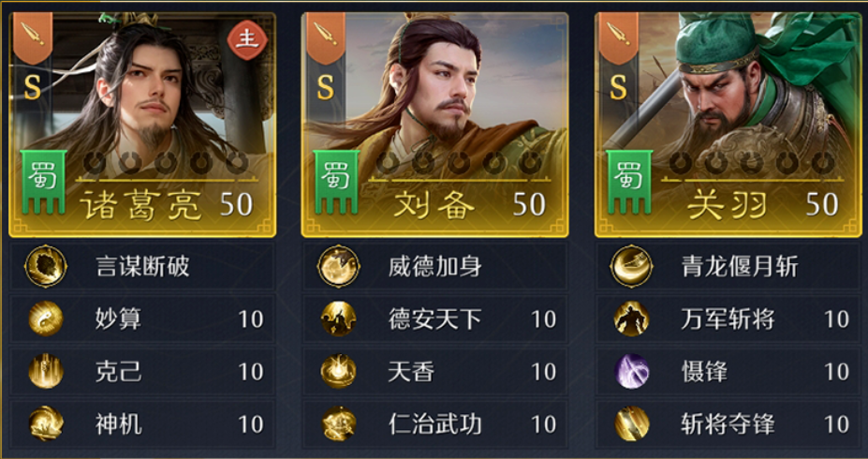This screenshot has height=459, width=868.
Task: Click the 天香 skill icon
Action: [x=338, y=371]
